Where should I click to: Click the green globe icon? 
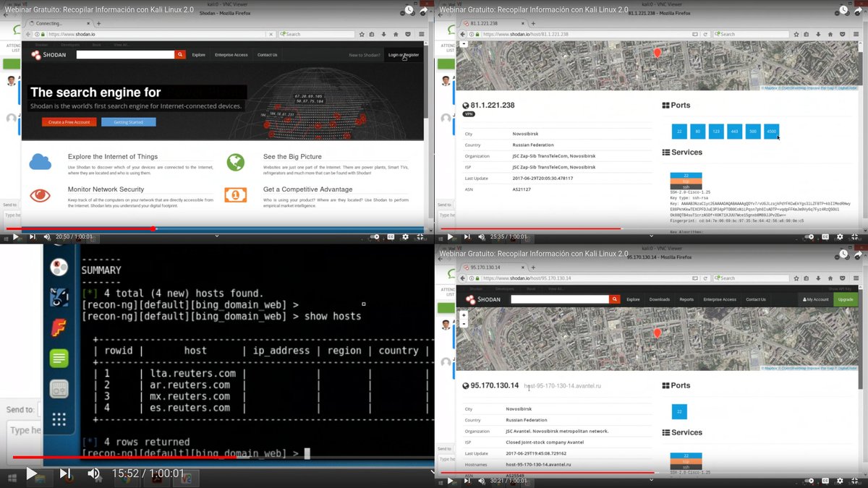(x=235, y=162)
